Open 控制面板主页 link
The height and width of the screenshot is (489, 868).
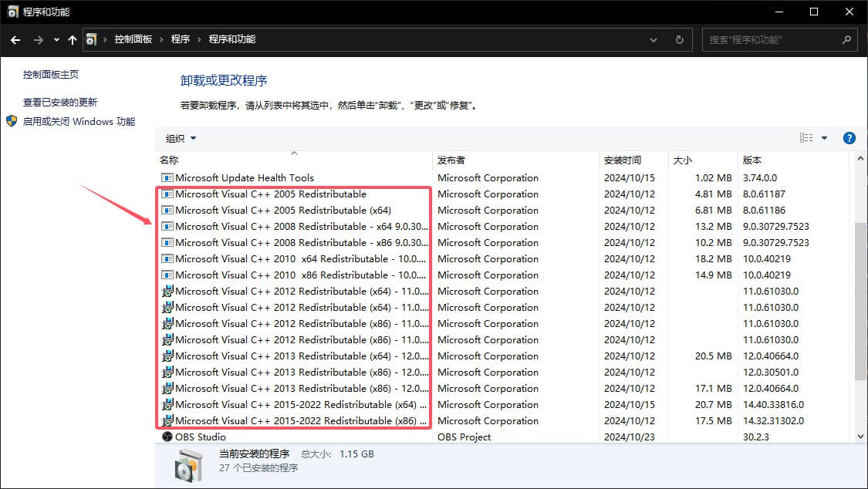pos(51,75)
